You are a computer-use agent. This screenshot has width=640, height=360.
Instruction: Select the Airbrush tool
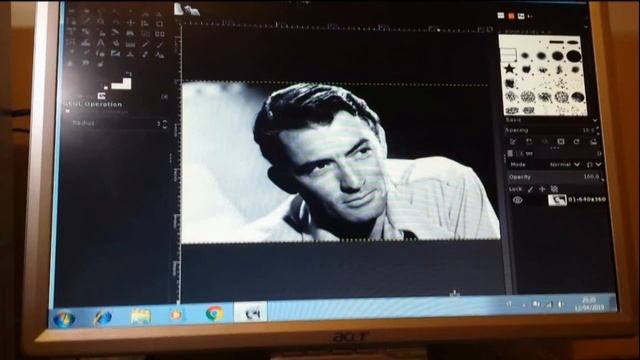point(86,52)
